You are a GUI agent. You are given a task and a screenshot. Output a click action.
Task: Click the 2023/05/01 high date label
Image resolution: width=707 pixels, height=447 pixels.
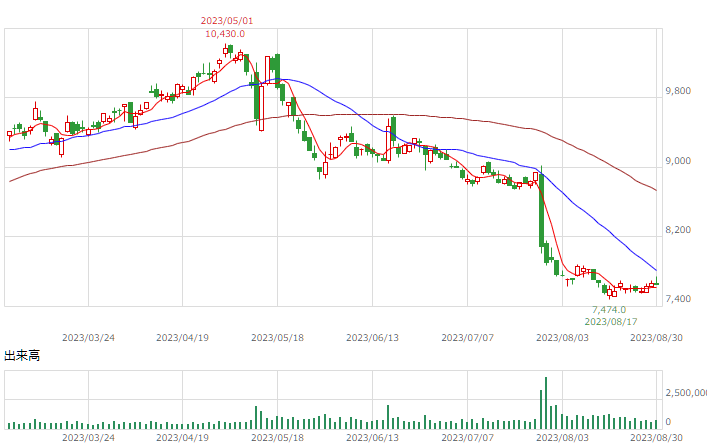point(227,21)
